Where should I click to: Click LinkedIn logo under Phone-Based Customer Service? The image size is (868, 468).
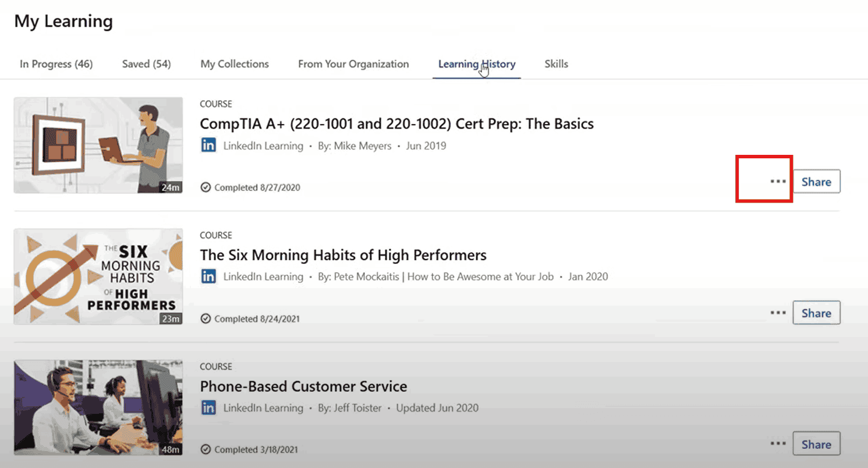208,408
